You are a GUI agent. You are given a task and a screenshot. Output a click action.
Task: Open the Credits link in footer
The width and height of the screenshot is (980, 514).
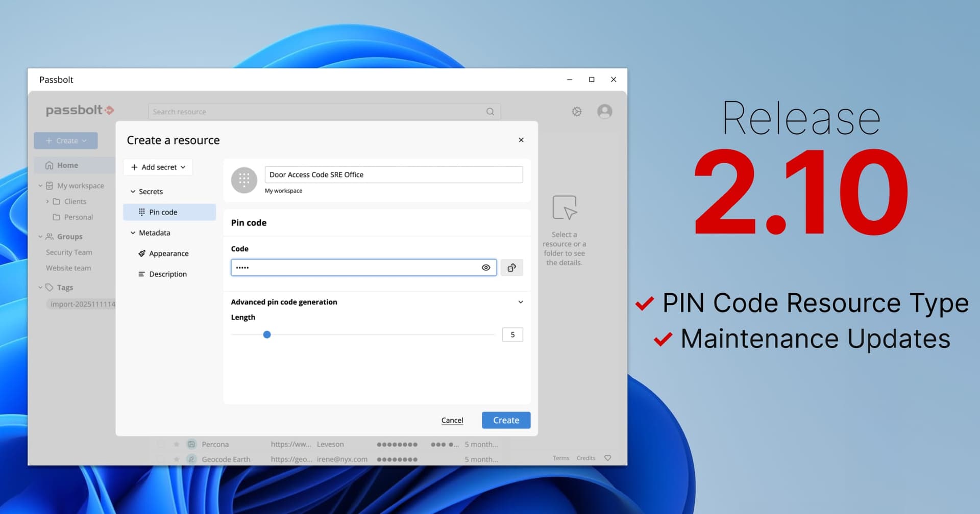[586, 458]
